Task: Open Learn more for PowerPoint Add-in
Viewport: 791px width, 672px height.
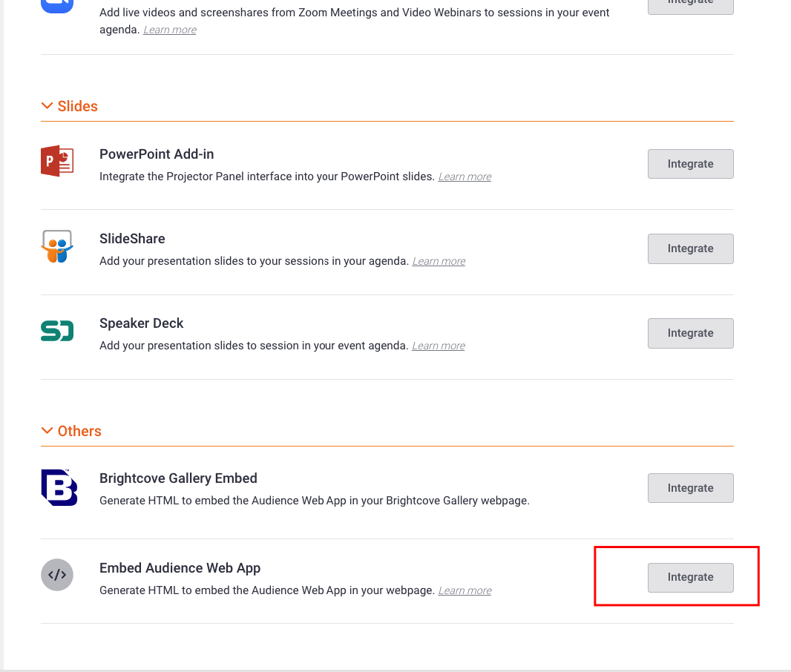Action: [x=465, y=177]
